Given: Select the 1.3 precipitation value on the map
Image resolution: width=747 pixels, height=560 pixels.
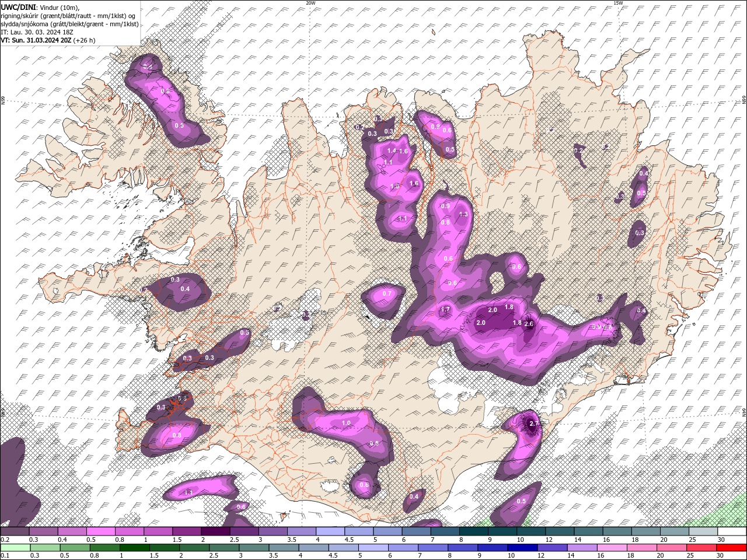Looking at the screenshot, I should [x=464, y=214].
